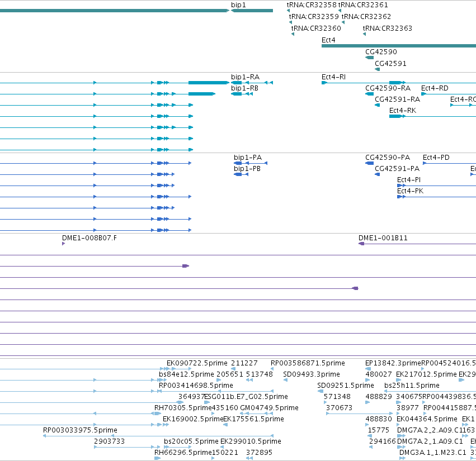
Task: Select the 488830 feature label
Action: click(x=379, y=419)
